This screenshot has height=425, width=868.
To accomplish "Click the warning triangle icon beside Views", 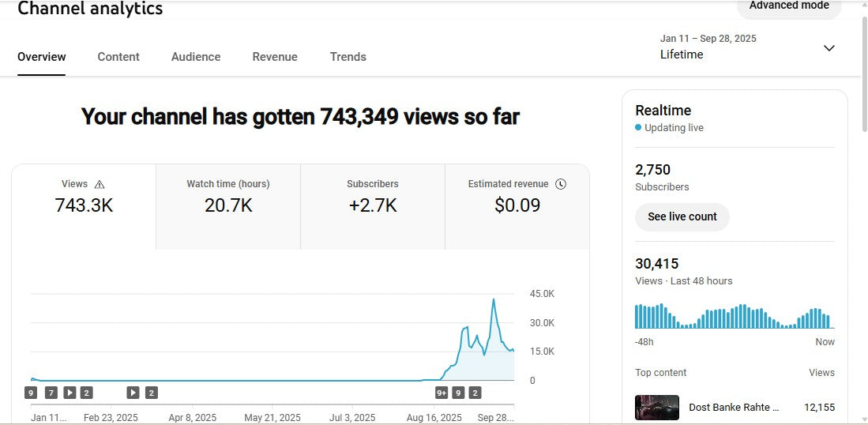I will click(x=100, y=184).
